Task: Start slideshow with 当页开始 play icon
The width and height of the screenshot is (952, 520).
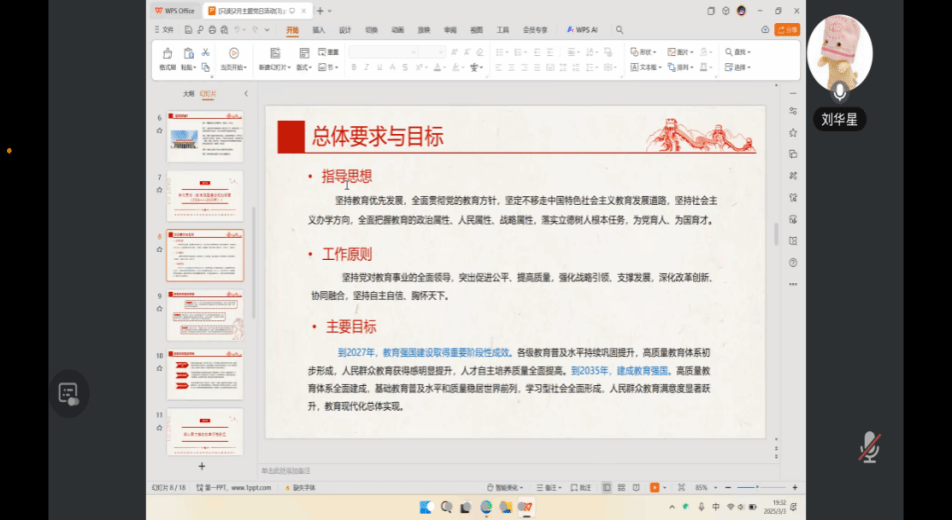Action: (233, 54)
